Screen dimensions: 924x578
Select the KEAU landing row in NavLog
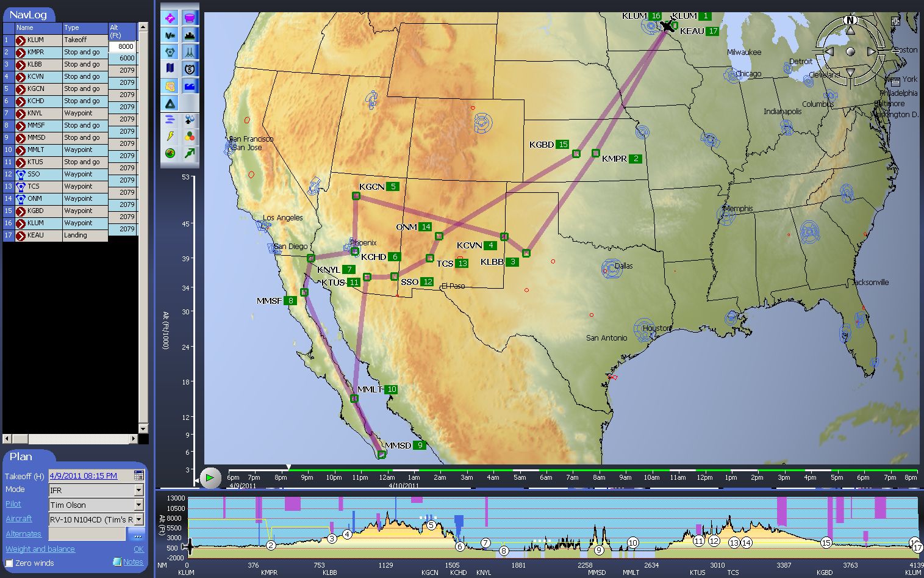tap(56, 235)
